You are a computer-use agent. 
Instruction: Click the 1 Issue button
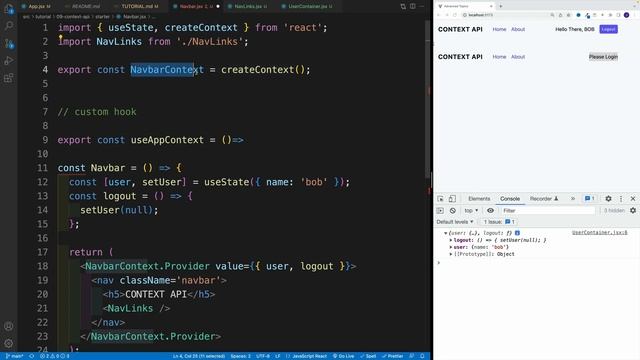coord(499,222)
